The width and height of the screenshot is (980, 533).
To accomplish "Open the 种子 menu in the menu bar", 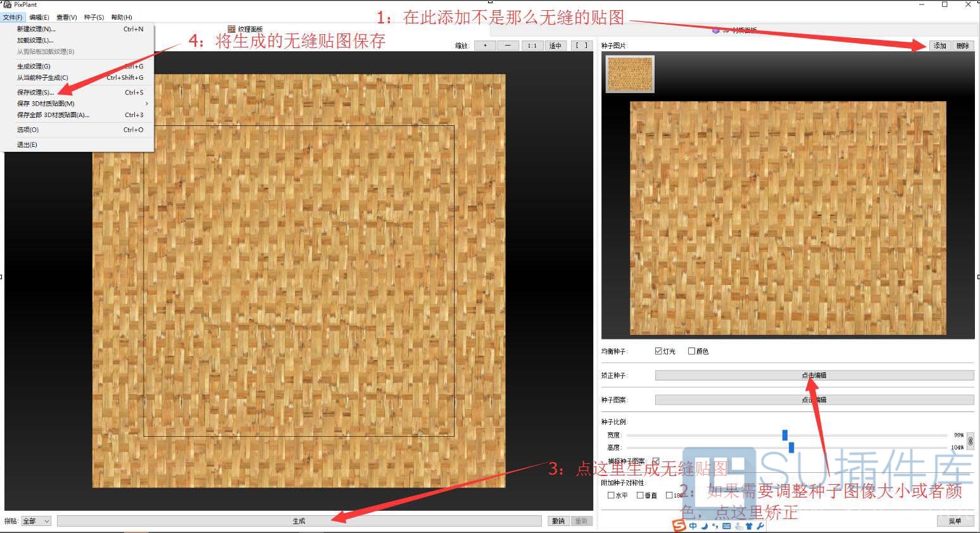I will coord(94,17).
